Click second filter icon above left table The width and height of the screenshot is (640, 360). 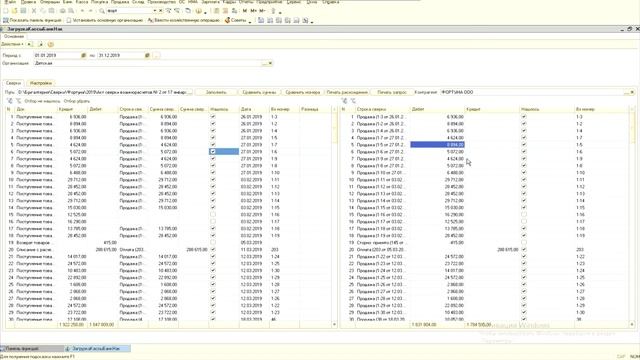[18, 101]
